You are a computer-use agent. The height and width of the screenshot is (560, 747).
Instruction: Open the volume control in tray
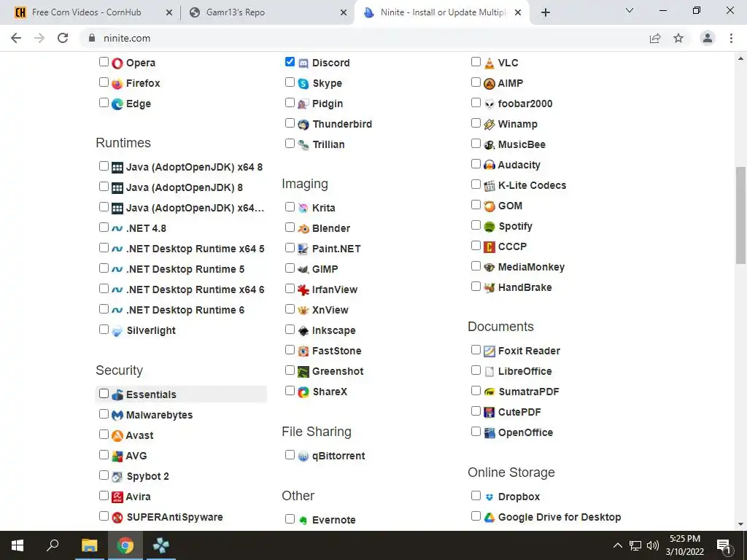tap(653, 545)
